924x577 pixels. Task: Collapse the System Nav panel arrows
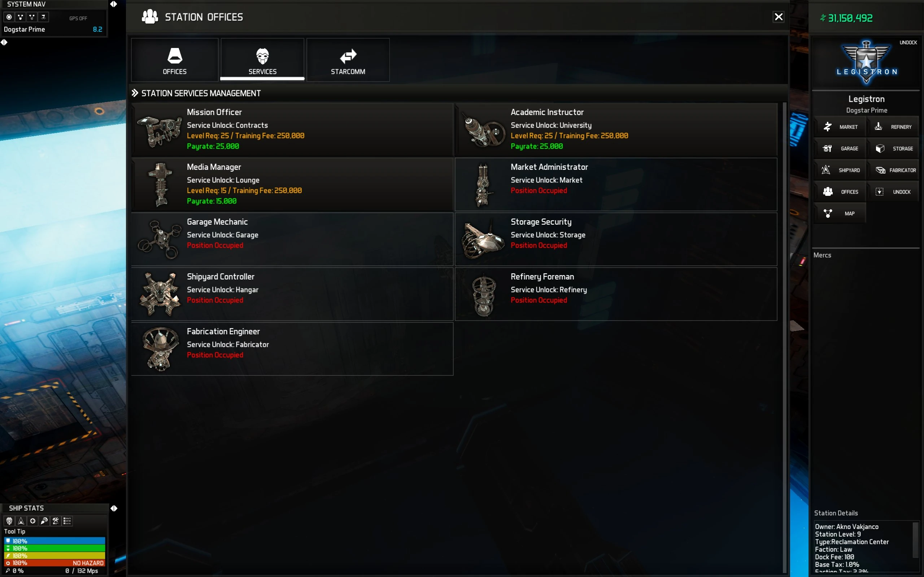click(113, 4)
